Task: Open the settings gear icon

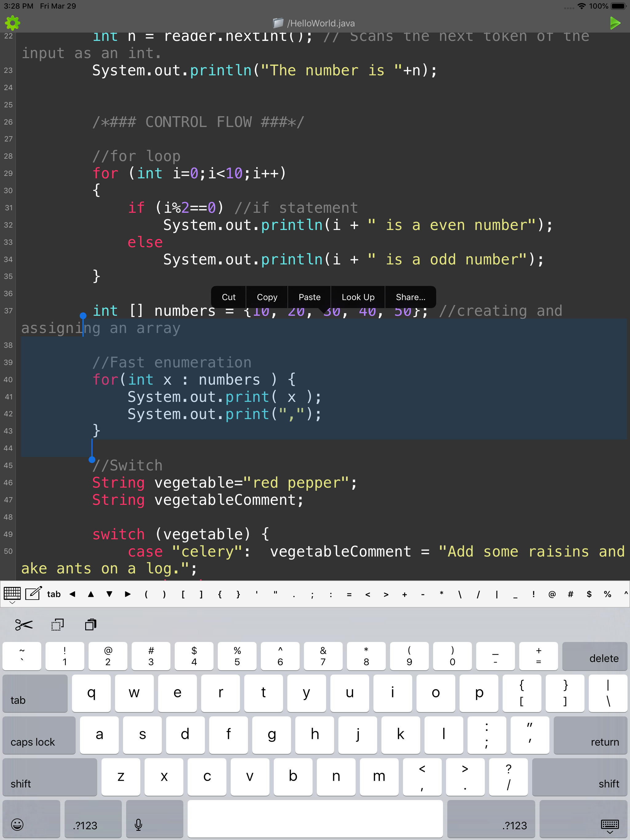Action: [x=13, y=23]
